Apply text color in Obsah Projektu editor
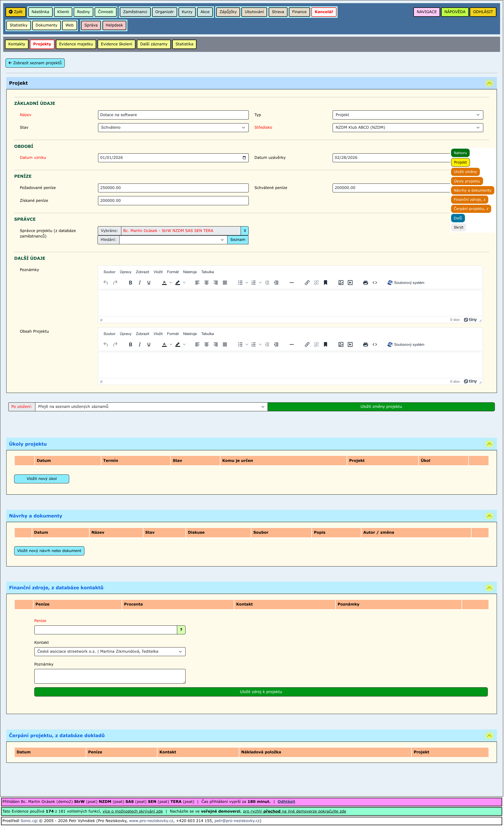This screenshot has height=832, width=504. 164,344
